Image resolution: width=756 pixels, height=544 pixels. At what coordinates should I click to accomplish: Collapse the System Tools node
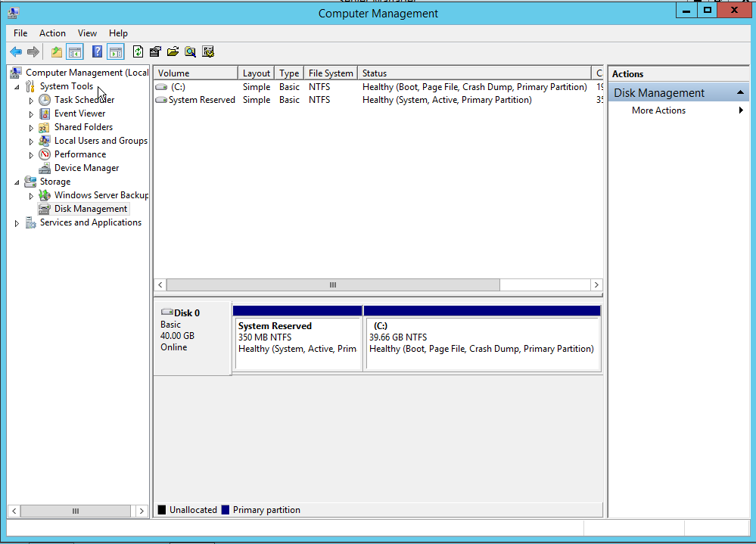point(17,87)
